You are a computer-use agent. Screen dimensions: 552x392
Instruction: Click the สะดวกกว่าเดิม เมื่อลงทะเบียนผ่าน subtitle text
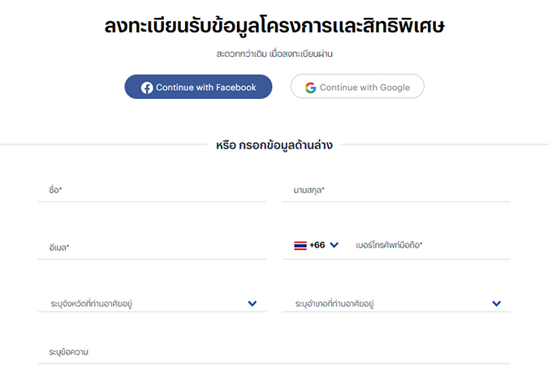click(x=274, y=54)
